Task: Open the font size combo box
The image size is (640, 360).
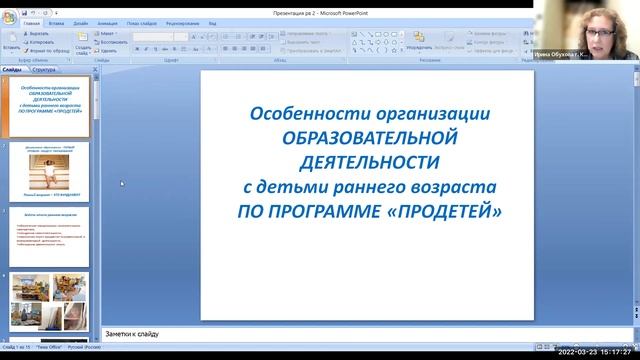Action: [x=181, y=37]
